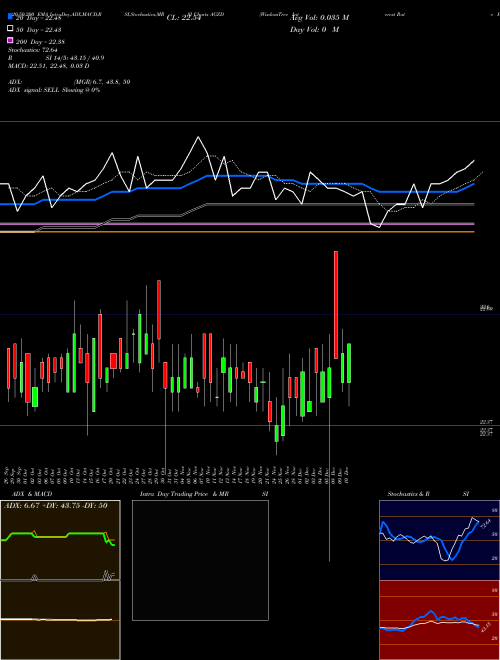Click the tallest red candlestick in the price chart

click(x=336, y=305)
